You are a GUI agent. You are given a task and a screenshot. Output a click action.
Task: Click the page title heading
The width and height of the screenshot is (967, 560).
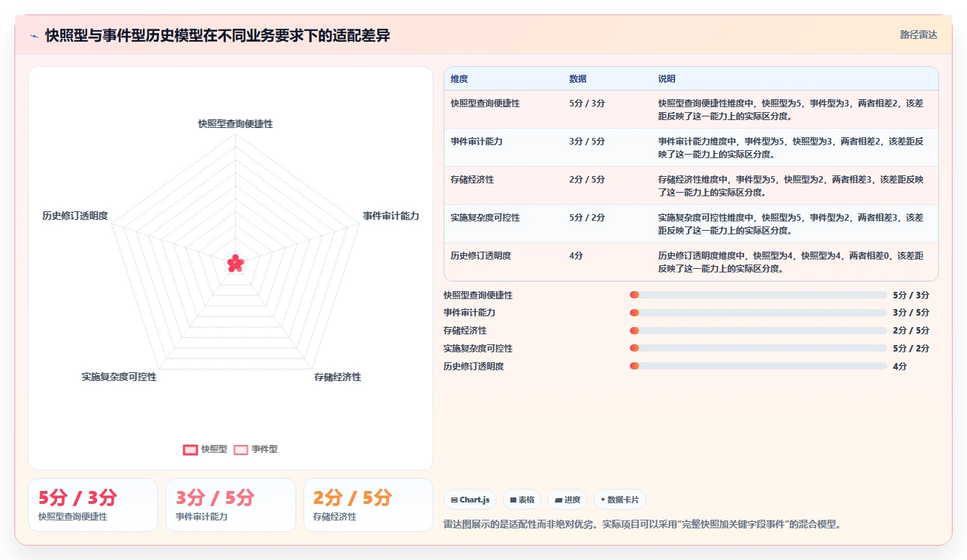[x=218, y=35]
